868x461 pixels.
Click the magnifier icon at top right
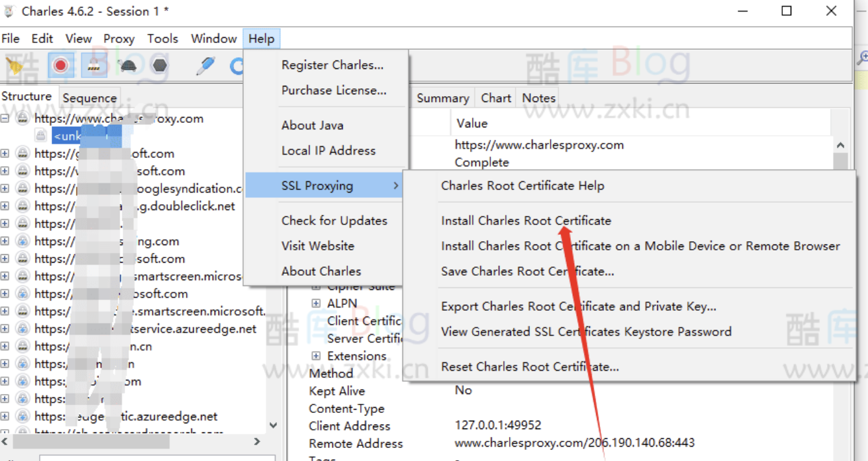(x=862, y=59)
